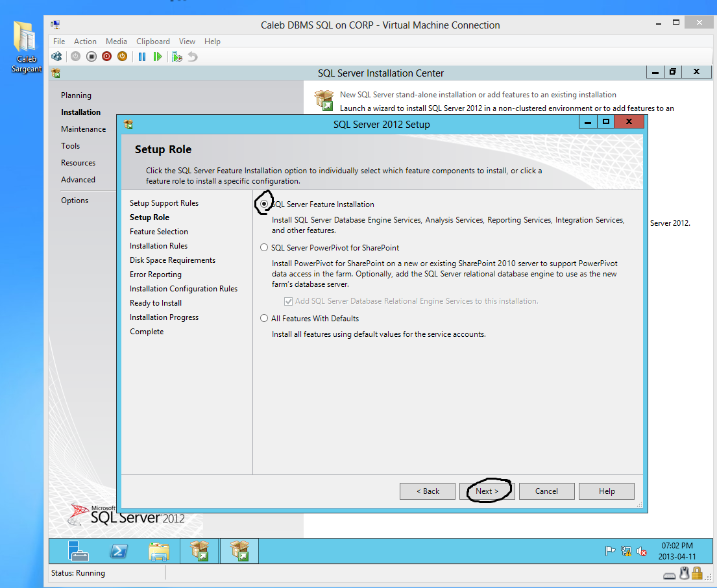Image resolution: width=717 pixels, height=588 pixels.
Task: Click the Cancel button
Action: [x=546, y=491]
